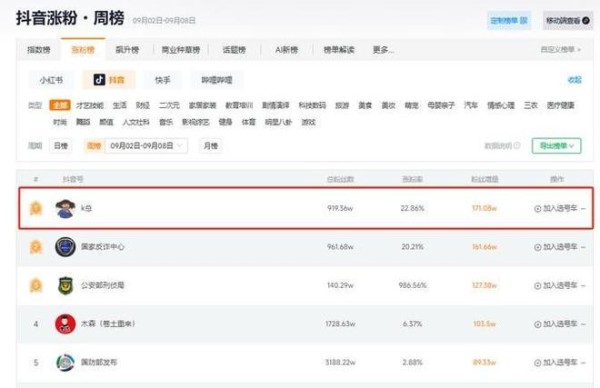This screenshot has width=600, height=388.
Task: Click follower count 3188.22w
Action: [340, 362]
